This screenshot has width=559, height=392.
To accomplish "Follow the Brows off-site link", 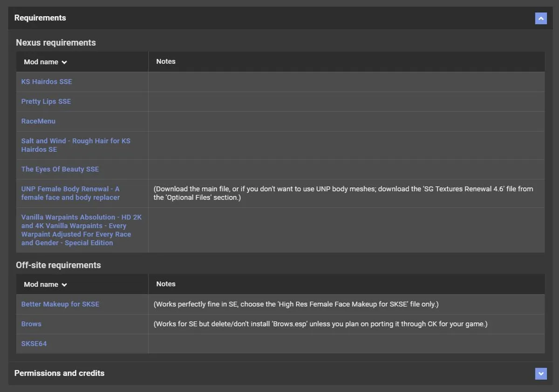I will (31, 324).
